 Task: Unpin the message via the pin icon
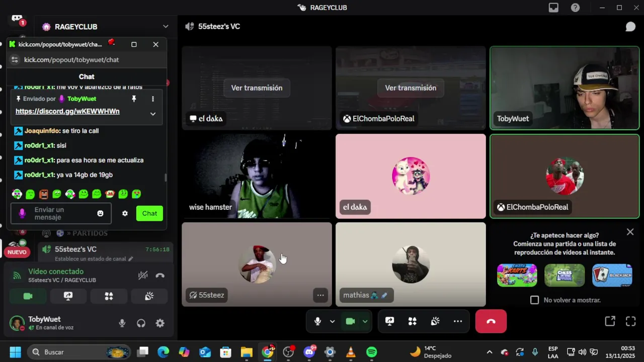tap(134, 99)
